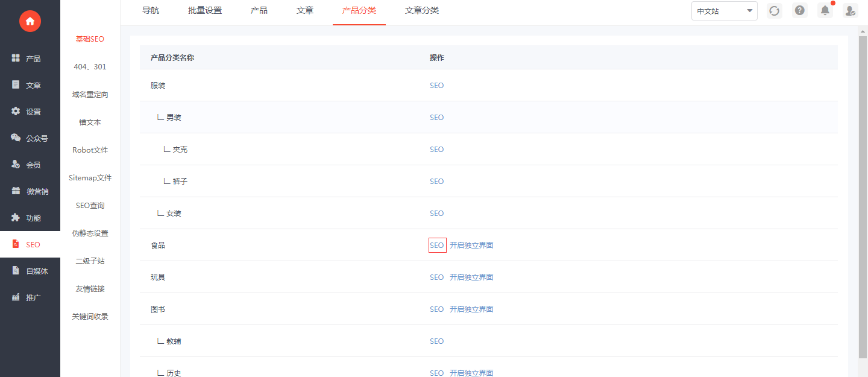Open Sitemap文件 submenu item

point(90,178)
